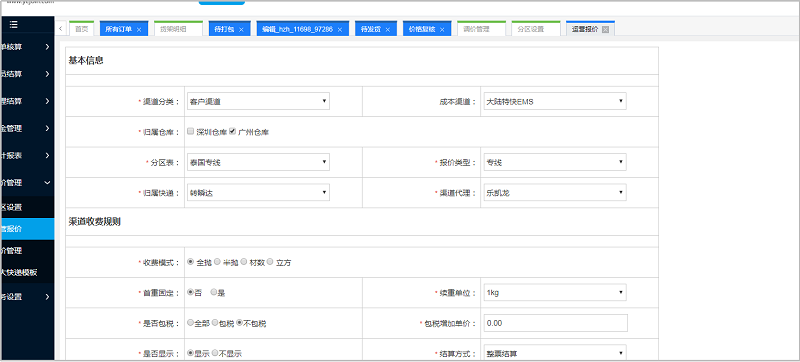This screenshot has height=362, width=800.
Task: Open the 成本渠道 dropdown showing 大陆特快EMS
Action: pos(555,101)
